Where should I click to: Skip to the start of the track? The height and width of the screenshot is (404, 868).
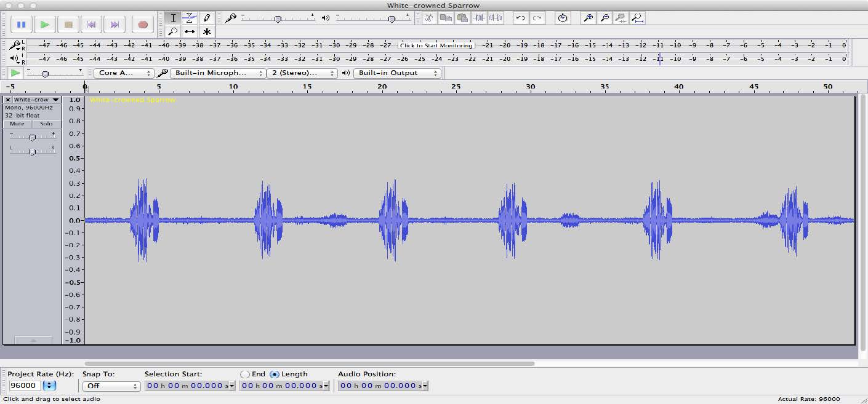(92, 24)
